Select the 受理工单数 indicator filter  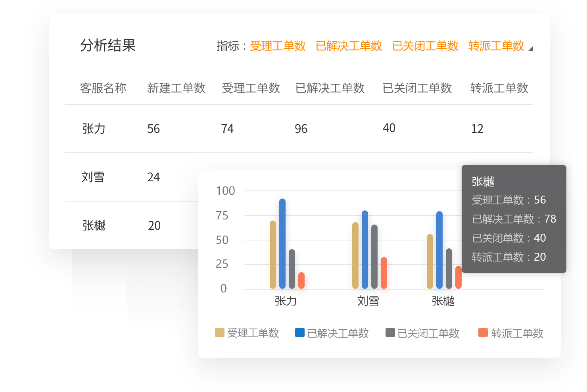click(278, 46)
